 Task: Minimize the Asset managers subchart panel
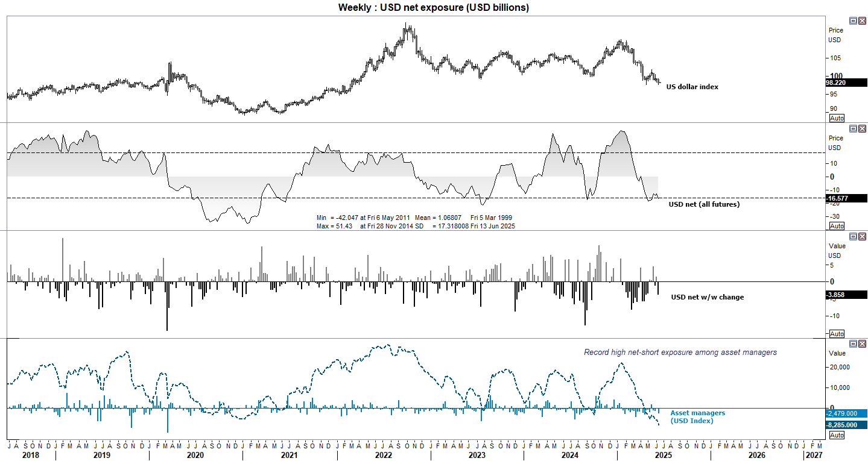pos(854,343)
